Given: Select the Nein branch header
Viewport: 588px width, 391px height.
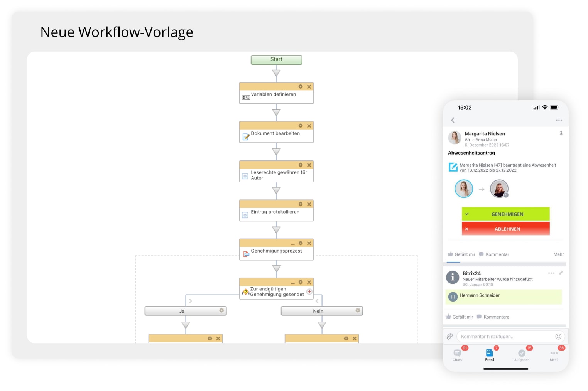Looking at the screenshot, I should pos(322,311).
